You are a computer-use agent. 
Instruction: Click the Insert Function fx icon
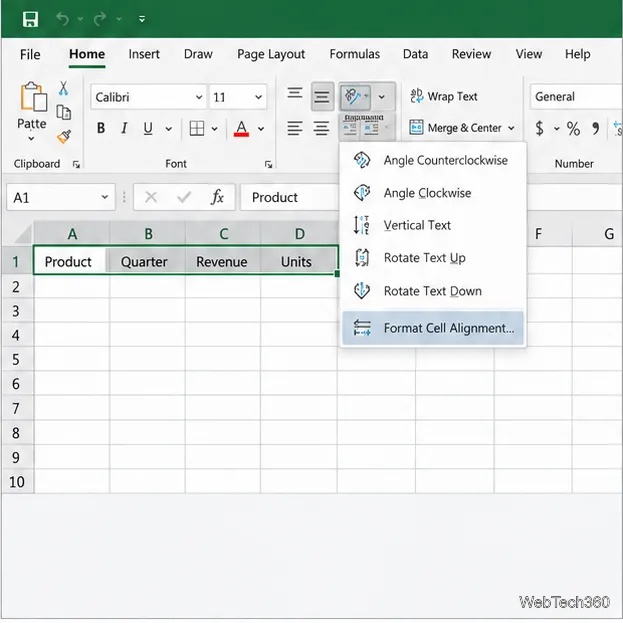click(x=217, y=197)
